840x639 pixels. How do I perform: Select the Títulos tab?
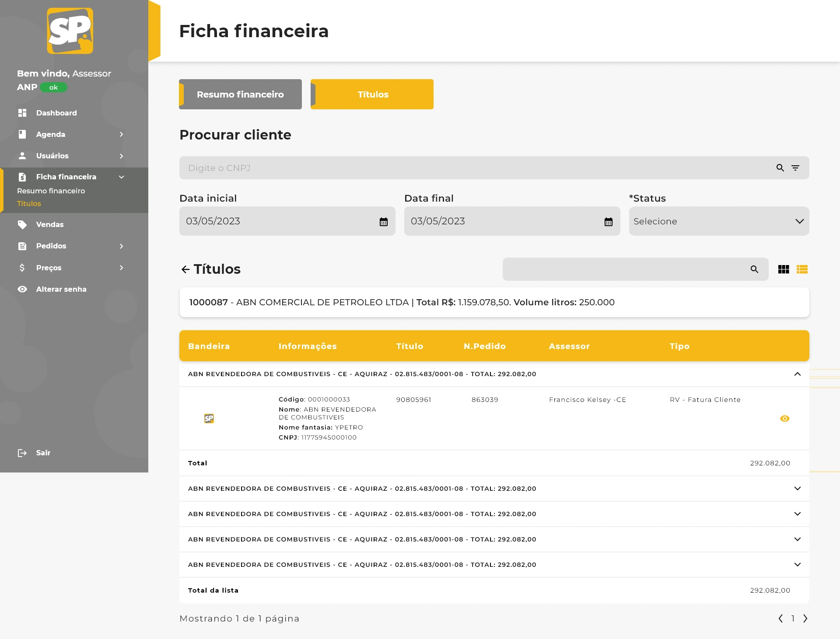tap(372, 94)
